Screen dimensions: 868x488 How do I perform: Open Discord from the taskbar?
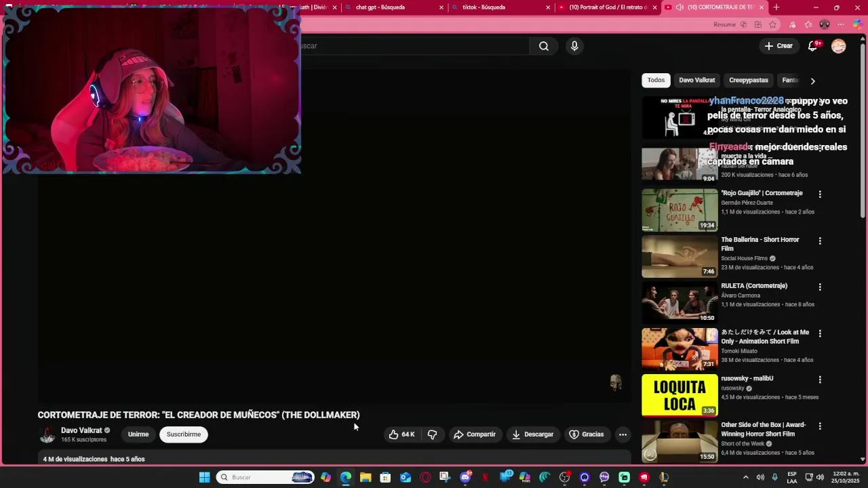pyautogui.click(x=465, y=477)
